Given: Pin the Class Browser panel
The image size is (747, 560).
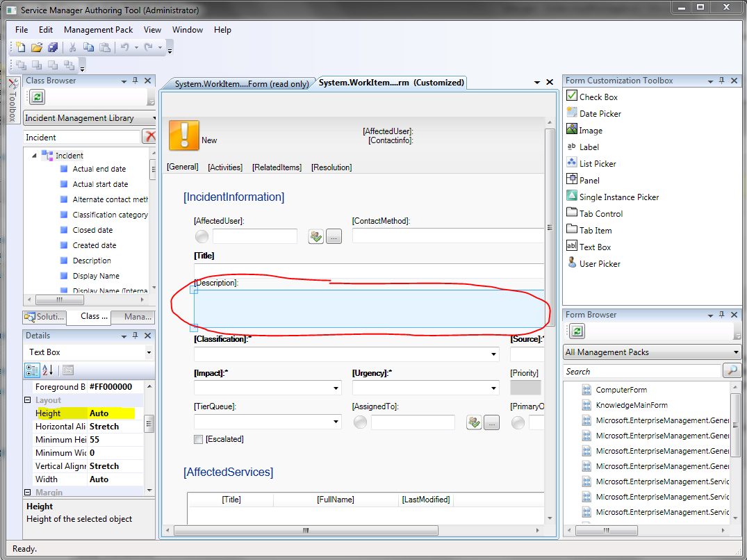Looking at the screenshot, I should (136, 81).
